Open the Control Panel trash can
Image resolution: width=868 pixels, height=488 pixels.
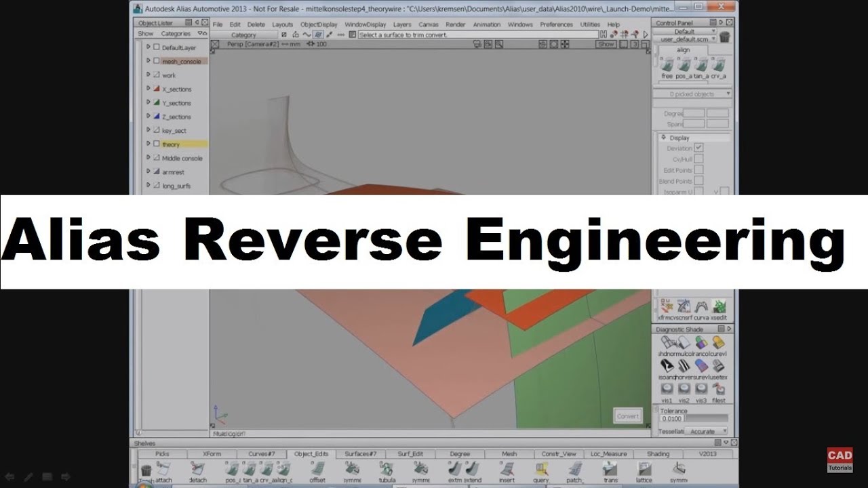coord(724,37)
